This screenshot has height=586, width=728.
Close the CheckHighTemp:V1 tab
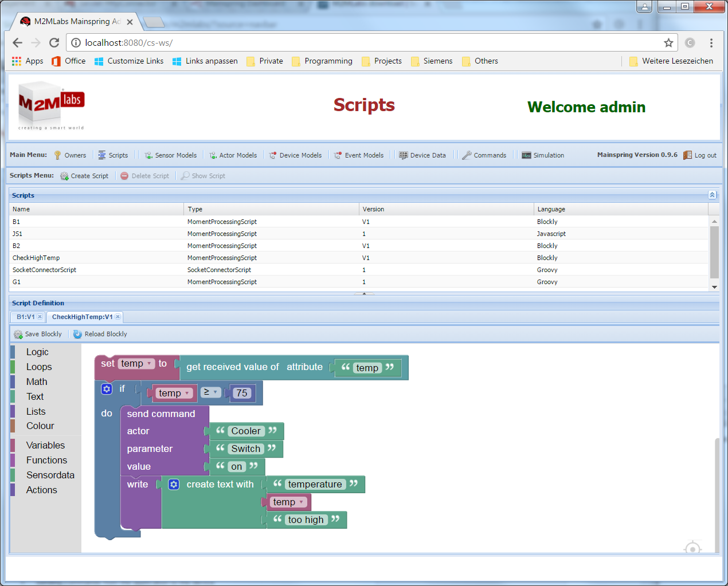pyautogui.click(x=118, y=316)
